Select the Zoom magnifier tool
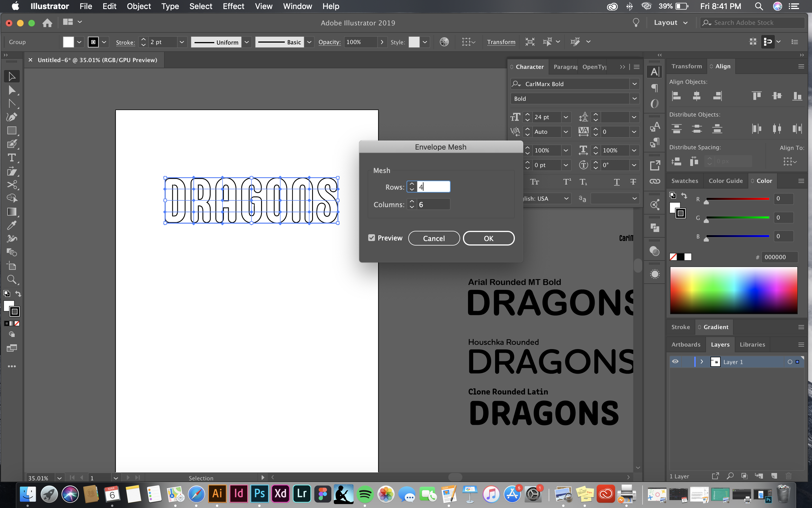This screenshot has height=508, width=812. click(12, 279)
